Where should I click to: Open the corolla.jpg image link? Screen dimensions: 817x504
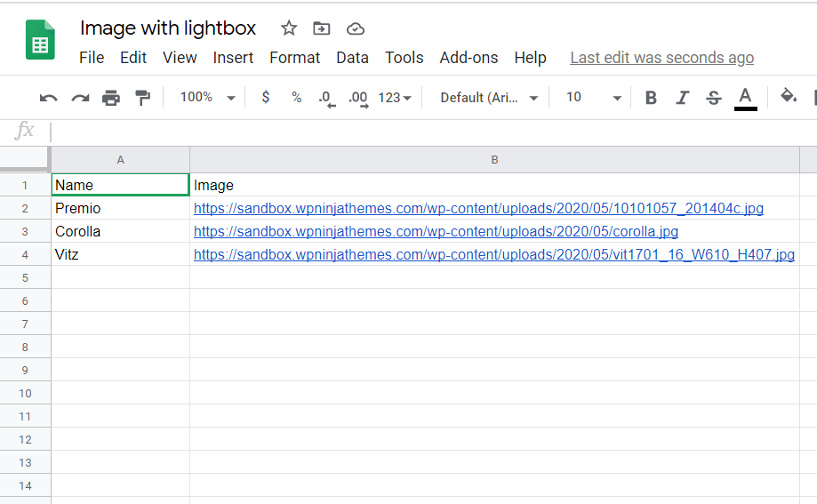point(436,232)
